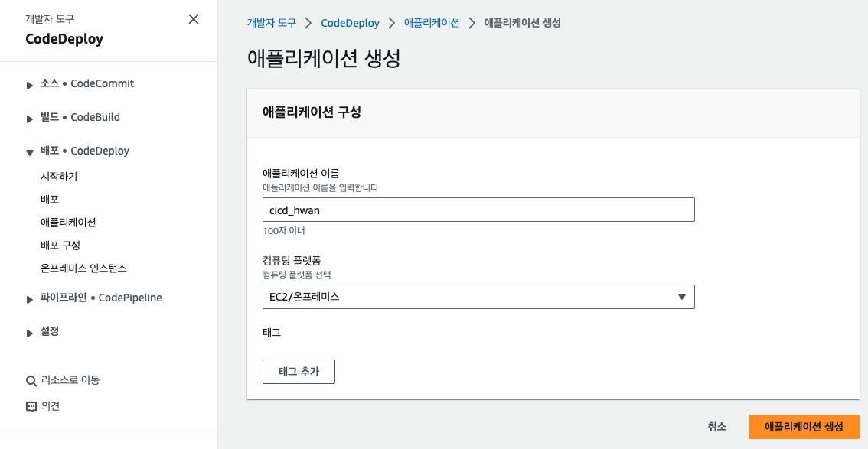This screenshot has height=449, width=868.
Task: Click the 태그 추가 button
Action: [x=299, y=372]
